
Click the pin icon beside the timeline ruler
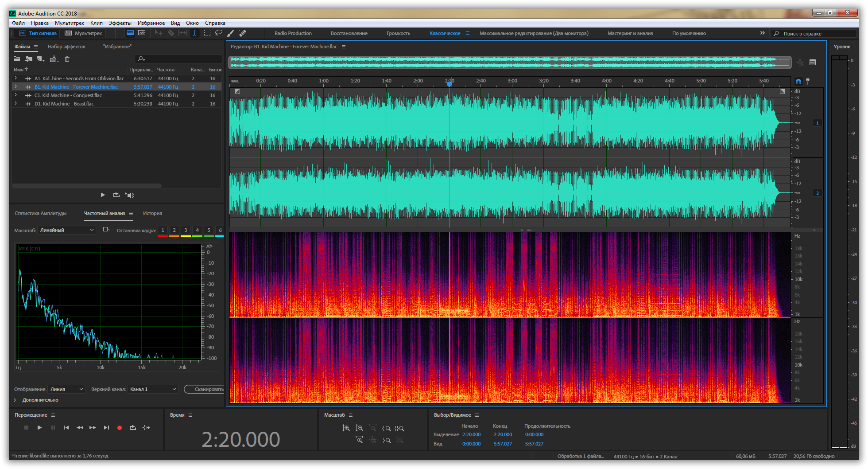(x=808, y=82)
